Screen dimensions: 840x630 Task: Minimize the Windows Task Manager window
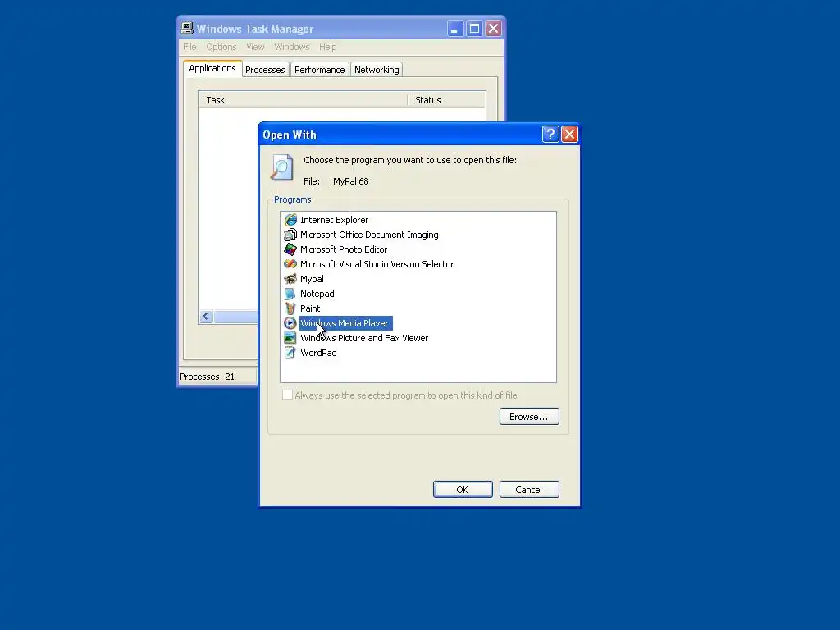(x=454, y=29)
